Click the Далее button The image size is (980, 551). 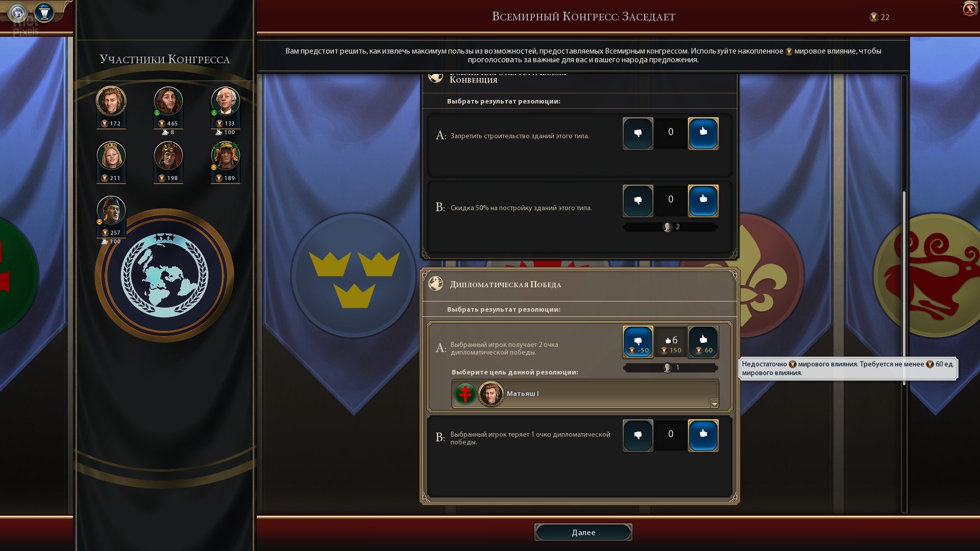coord(583,532)
